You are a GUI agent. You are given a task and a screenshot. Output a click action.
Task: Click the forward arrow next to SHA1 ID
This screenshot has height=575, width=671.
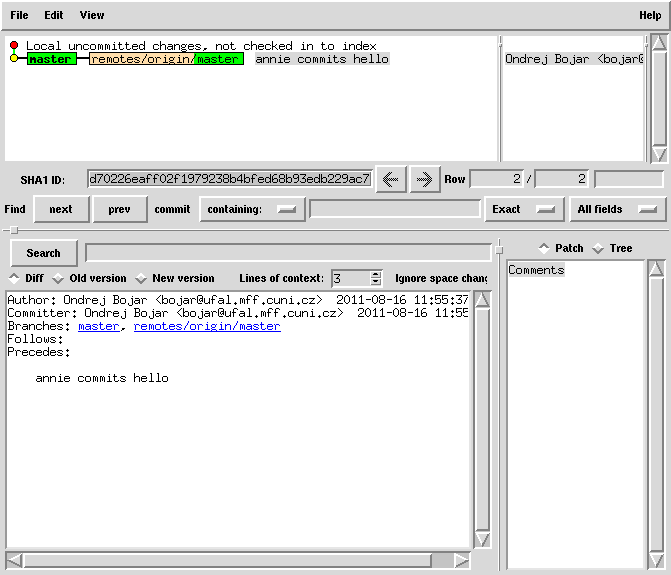(x=425, y=180)
